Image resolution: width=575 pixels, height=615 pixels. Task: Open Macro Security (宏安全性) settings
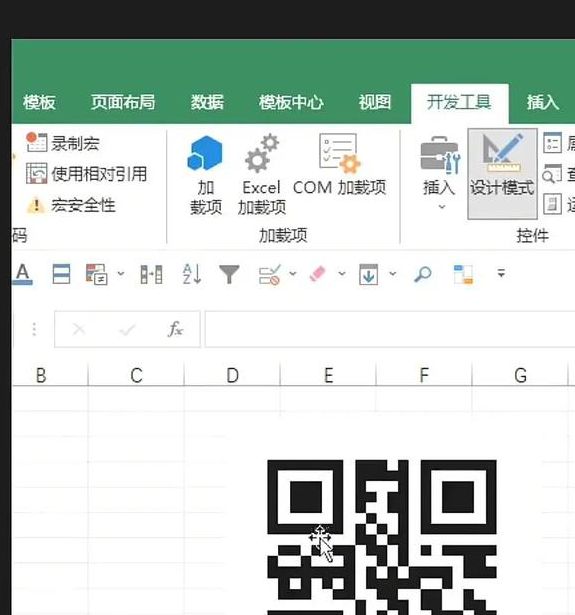(x=71, y=205)
